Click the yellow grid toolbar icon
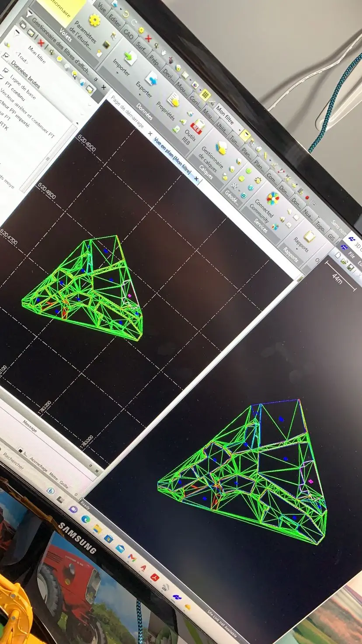Screen dimensions: 362x644 [x=205, y=94]
